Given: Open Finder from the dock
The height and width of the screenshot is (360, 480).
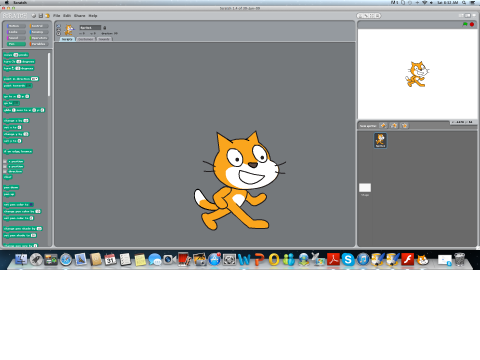Looking at the screenshot, I should coord(21,259).
